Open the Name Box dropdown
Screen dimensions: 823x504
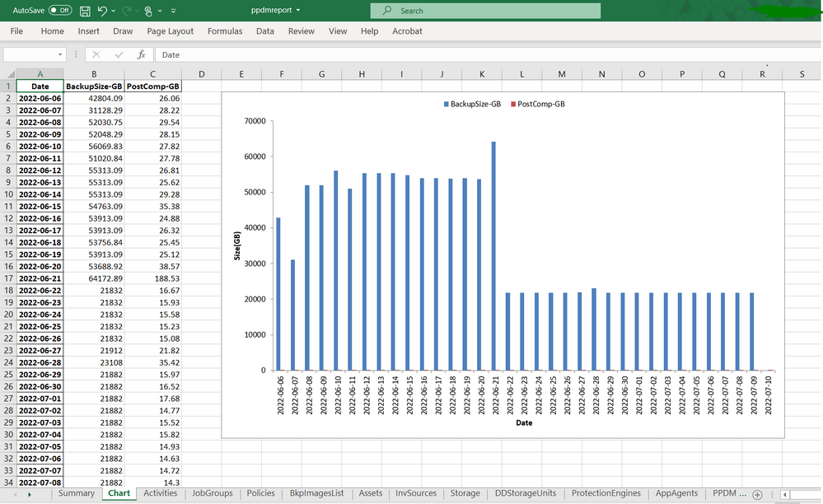(60, 54)
